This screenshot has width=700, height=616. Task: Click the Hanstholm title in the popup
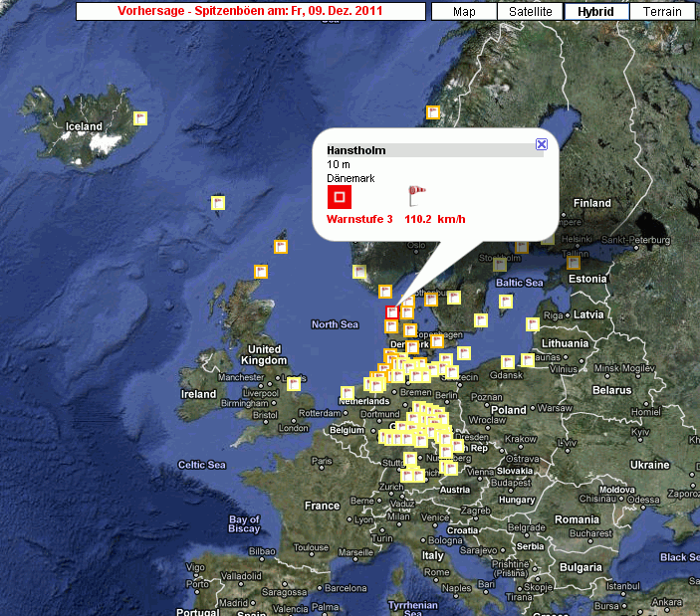click(x=356, y=150)
